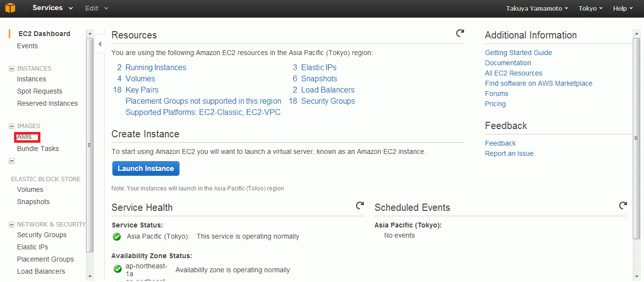Image resolution: width=644 pixels, height=282 pixels.
Task: Open the Takuya Yamamoto account menu
Action: coord(537,8)
